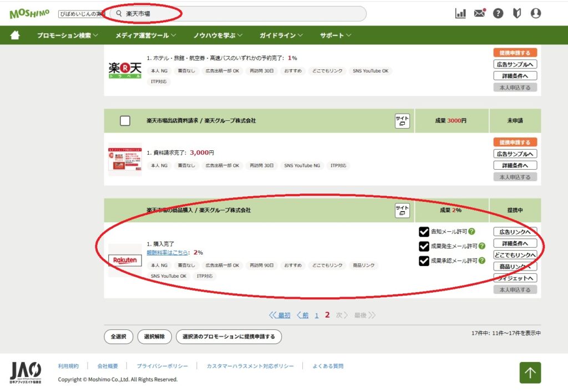Go to home via house icon
The image size is (568, 392).
tap(15, 35)
